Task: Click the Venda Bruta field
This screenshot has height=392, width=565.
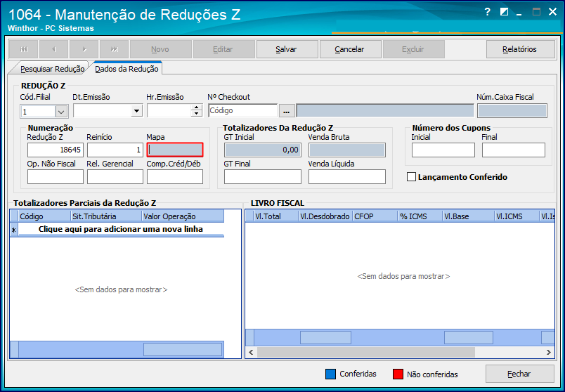Action: coord(347,150)
